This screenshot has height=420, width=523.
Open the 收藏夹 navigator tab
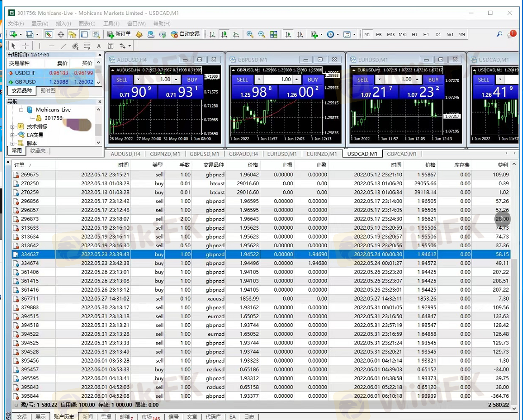37,151
